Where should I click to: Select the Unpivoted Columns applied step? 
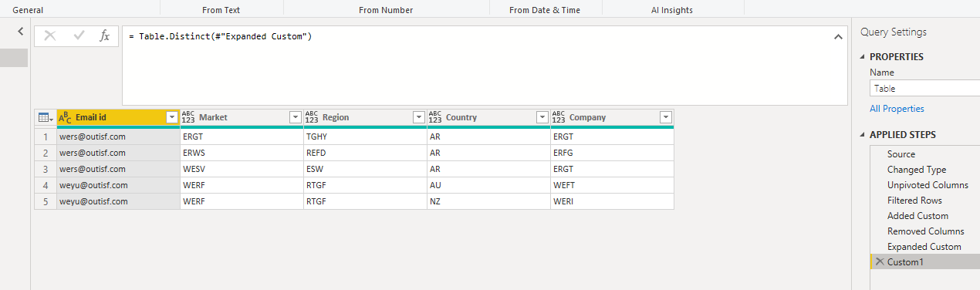coord(928,185)
